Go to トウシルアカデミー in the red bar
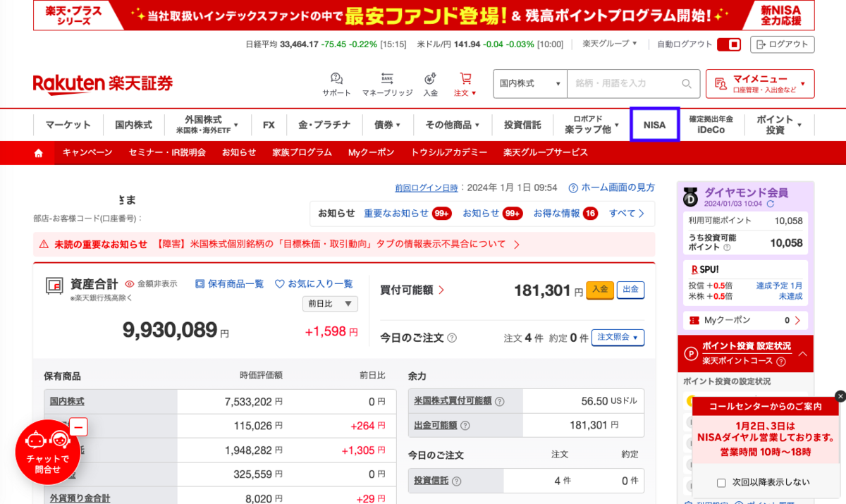 [449, 152]
